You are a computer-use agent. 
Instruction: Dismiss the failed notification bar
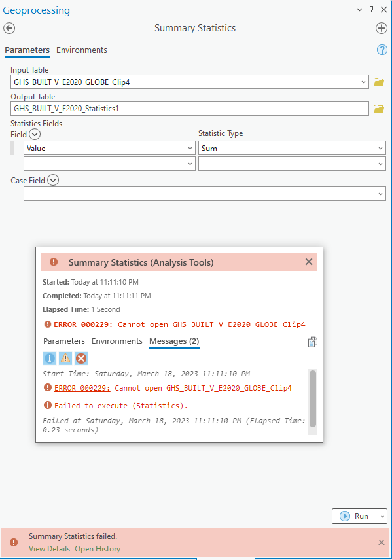382,542
